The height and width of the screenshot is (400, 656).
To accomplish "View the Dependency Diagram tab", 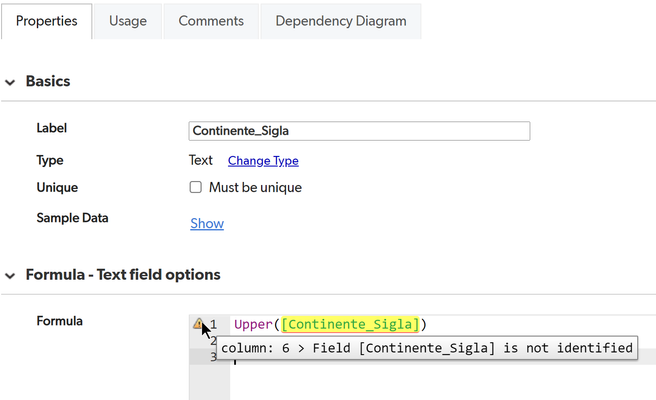I will [x=341, y=21].
